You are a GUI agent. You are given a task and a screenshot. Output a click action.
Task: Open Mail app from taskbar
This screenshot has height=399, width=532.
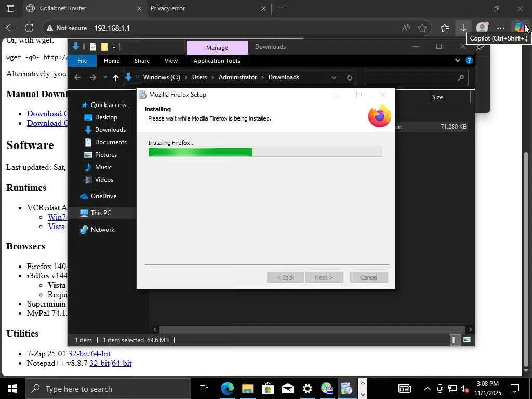tap(287, 389)
